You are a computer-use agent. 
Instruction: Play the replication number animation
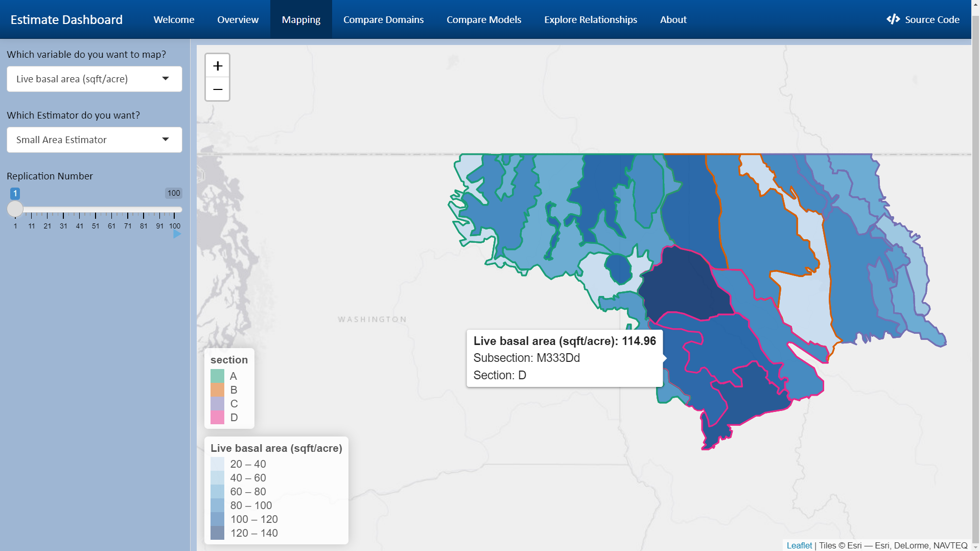pos(177,234)
